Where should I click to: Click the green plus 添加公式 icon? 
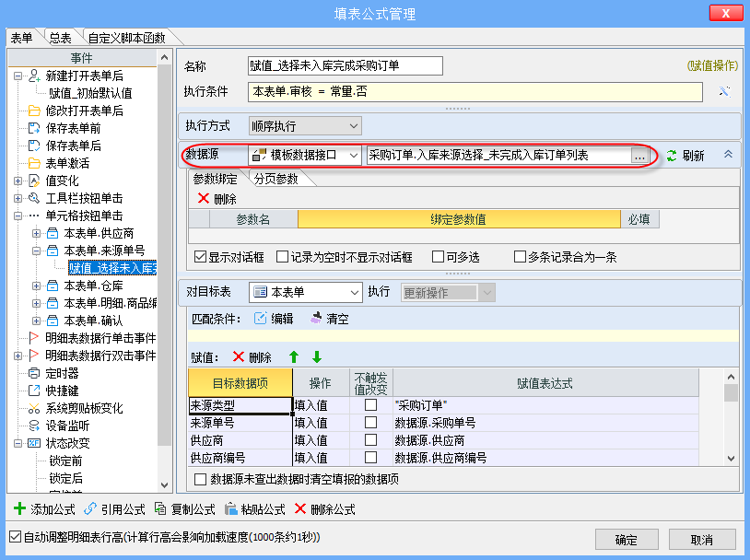(x=19, y=508)
